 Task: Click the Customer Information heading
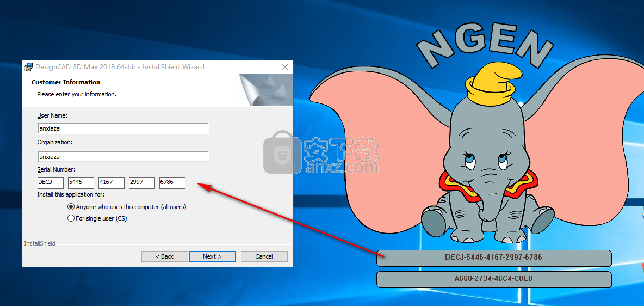pyautogui.click(x=66, y=82)
